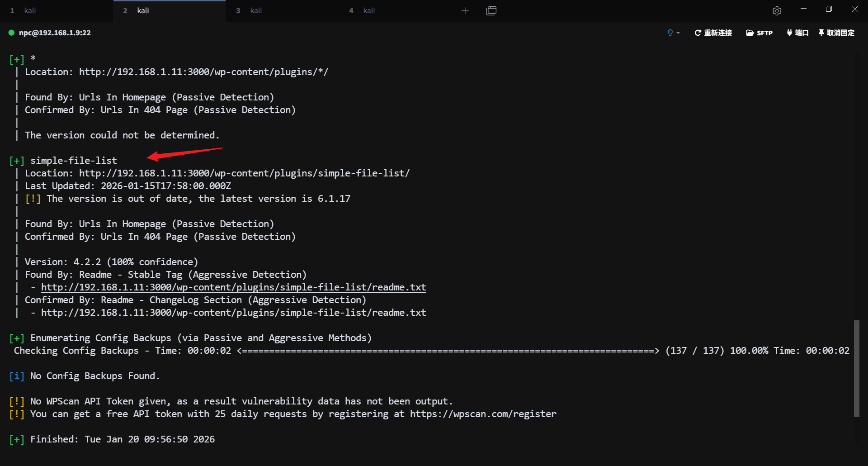868x466 pixels.
Task: Expand the lightbulb dropdown arrow
Action: pos(678,33)
